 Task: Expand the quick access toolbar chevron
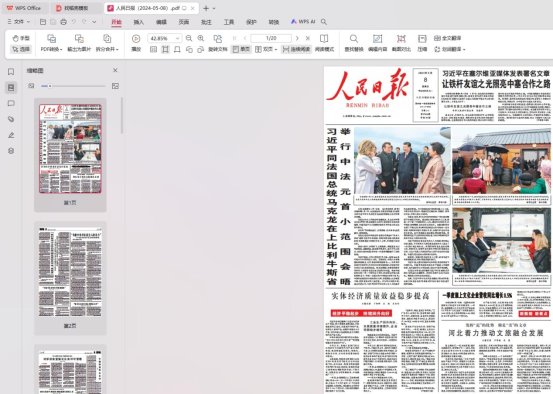(x=94, y=22)
